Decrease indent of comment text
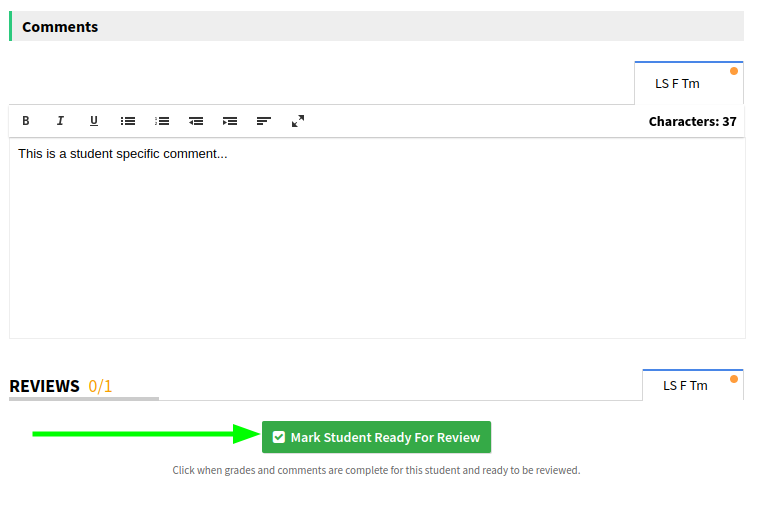This screenshot has width=765, height=521. click(x=196, y=121)
